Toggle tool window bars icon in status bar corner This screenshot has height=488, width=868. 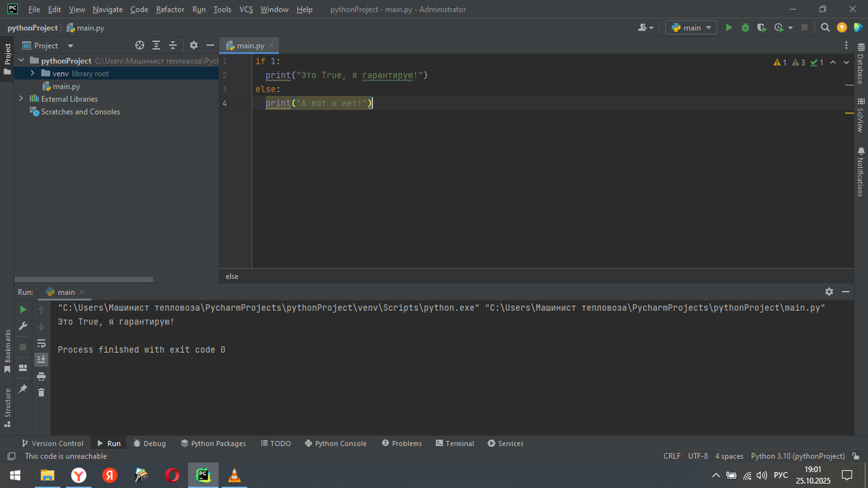(x=11, y=456)
